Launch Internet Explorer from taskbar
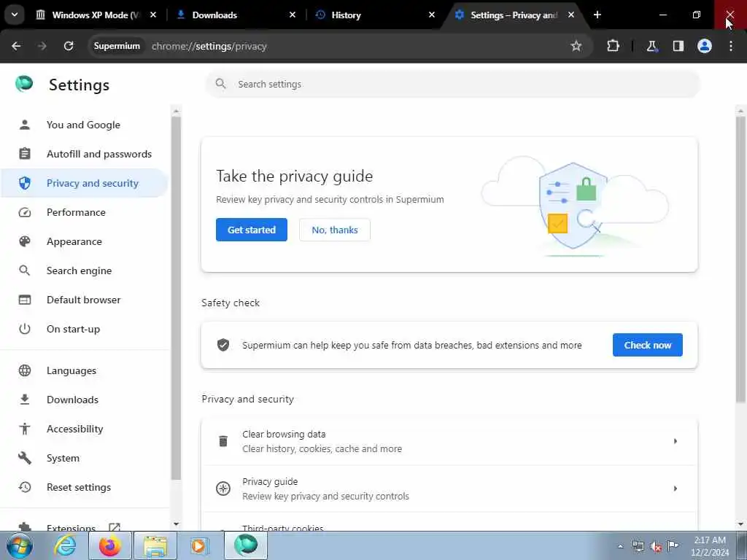The width and height of the screenshot is (747, 560). click(x=65, y=545)
